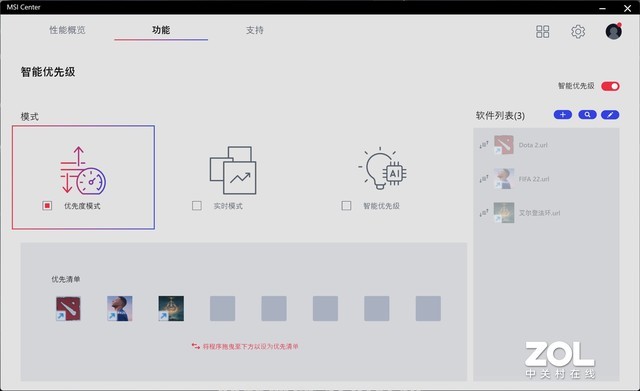Click sort handle beside 艾尔登法环.url
The image size is (640, 391).
click(484, 213)
